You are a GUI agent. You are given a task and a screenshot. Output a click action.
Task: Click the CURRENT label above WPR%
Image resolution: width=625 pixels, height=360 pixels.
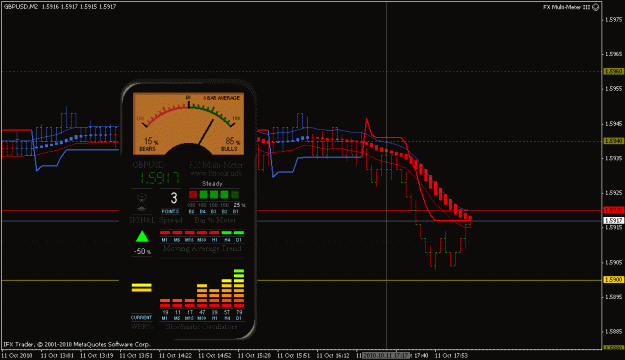[x=142, y=318]
